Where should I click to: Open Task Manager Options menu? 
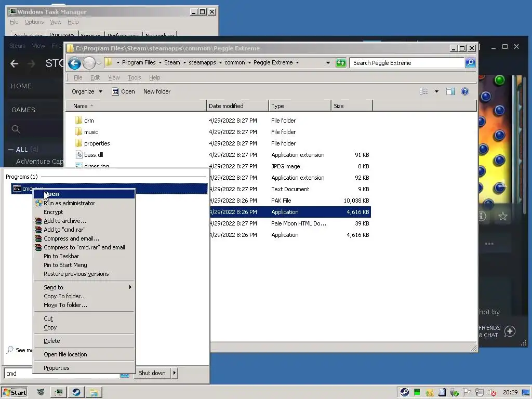(x=34, y=22)
